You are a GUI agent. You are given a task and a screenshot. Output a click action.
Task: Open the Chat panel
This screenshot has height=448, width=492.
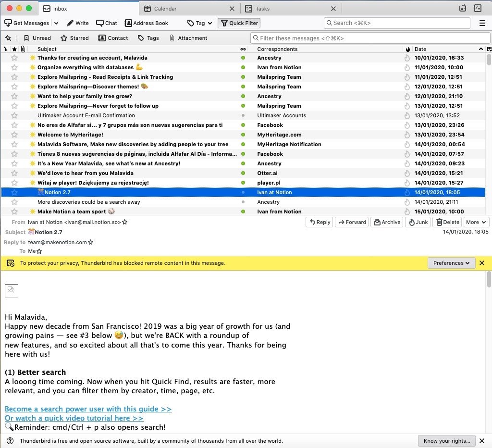(x=107, y=23)
